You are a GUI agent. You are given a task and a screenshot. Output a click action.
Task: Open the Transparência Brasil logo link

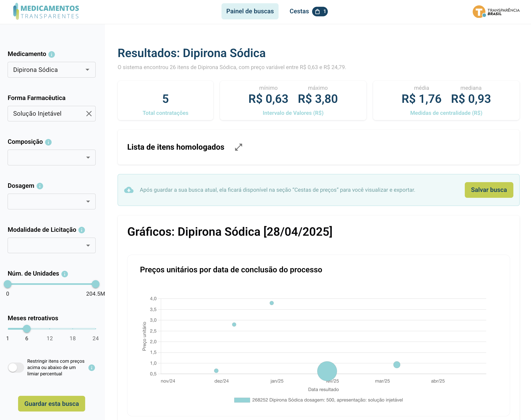click(x=496, y=12)
